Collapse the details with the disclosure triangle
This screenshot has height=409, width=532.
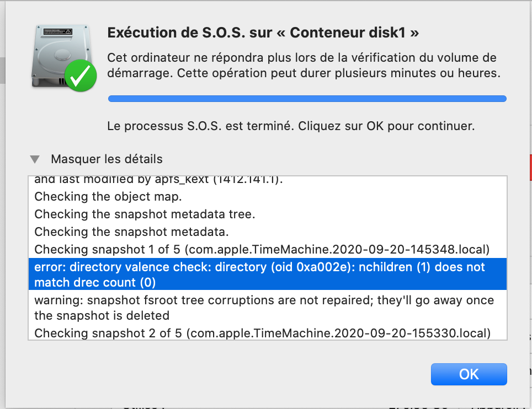coord(35,159)
